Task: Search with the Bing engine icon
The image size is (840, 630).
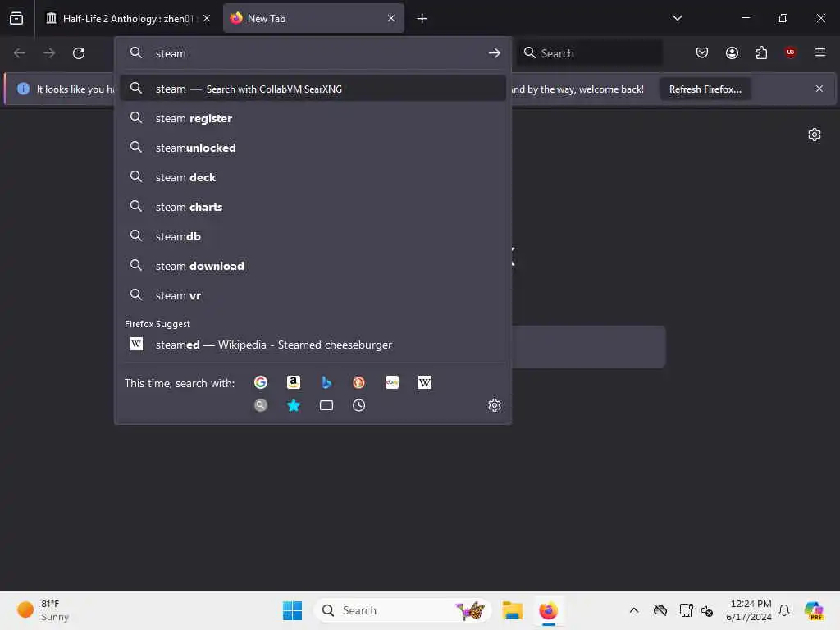Action: 326,382
